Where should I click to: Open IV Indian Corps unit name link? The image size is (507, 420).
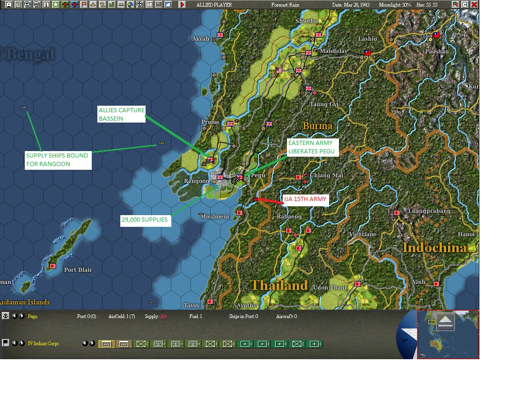pyautogui.click(x=43, y=343)
